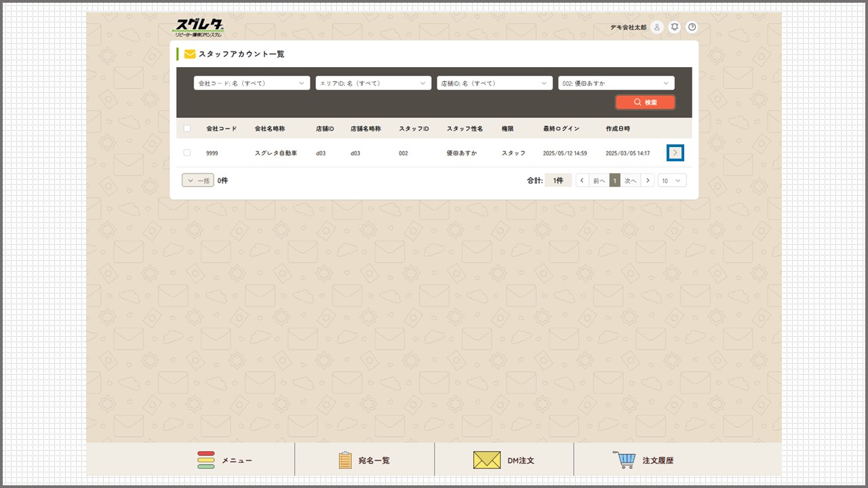Open the 002: 優田あすか staff dropdown
868x488 pixels.
click(616, 83)
